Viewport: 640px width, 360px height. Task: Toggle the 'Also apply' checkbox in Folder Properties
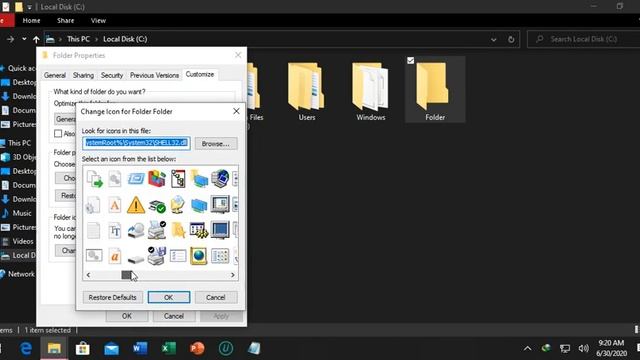click(x=58, y=133)
